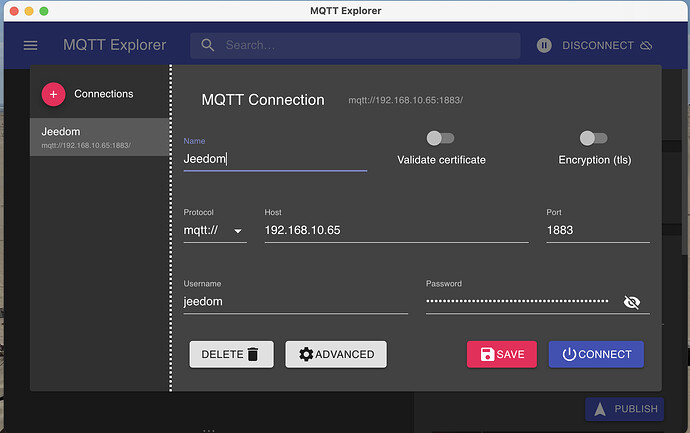Select the Jeedom connection in the list

click(x=99, y=137)
